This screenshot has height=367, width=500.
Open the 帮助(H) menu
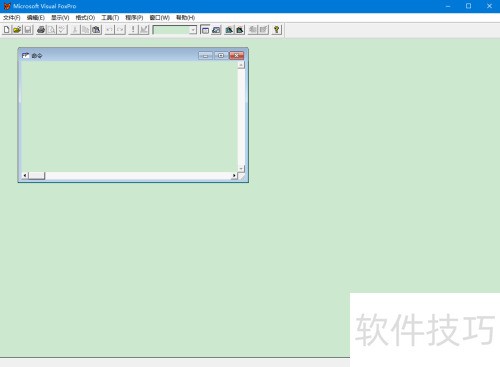(x=185, y=18)
